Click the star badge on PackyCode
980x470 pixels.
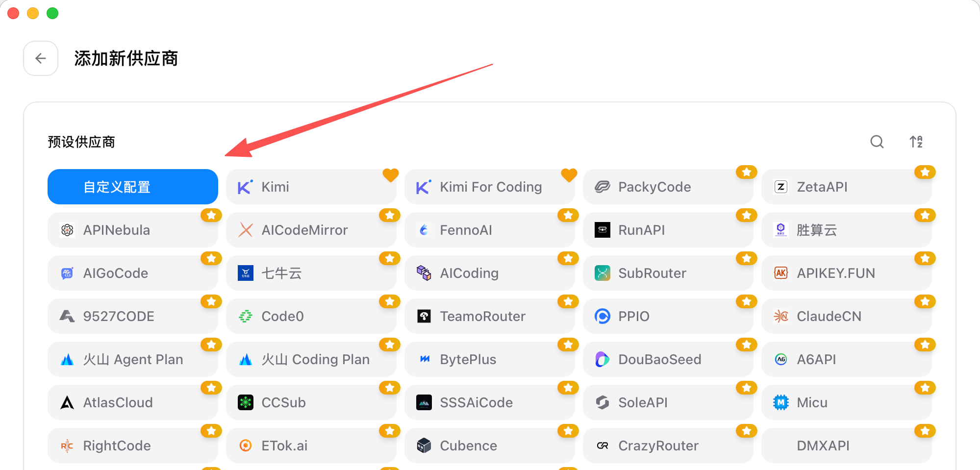click(747, 172)
